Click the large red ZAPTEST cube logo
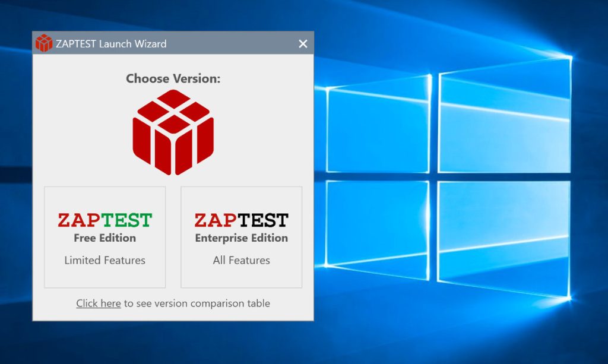Viewport: 608px width, 364px height. click(x=173, y=132)
